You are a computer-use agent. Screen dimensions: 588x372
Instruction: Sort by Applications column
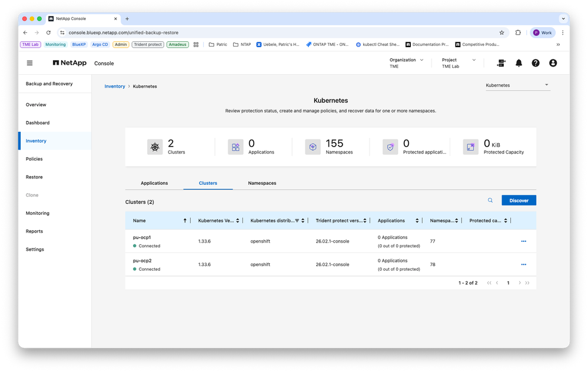tap(417, 221)
